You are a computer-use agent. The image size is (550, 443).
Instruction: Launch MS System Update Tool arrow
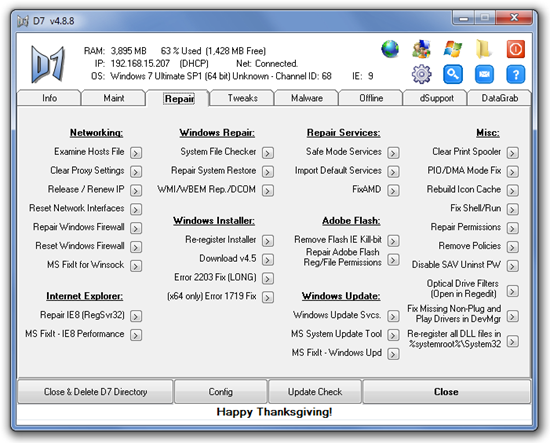click(x=393, y=335)
